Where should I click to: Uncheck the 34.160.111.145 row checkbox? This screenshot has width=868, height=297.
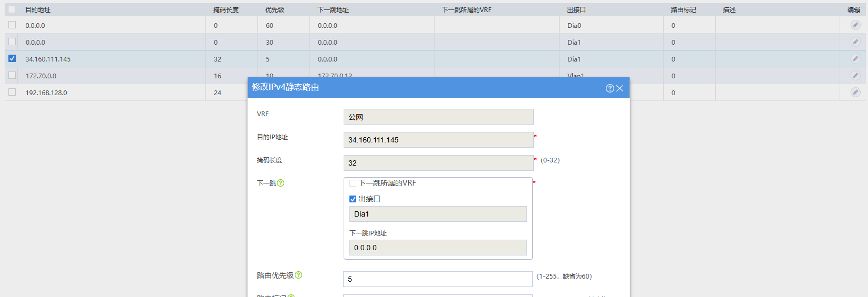tap(12, 58)
